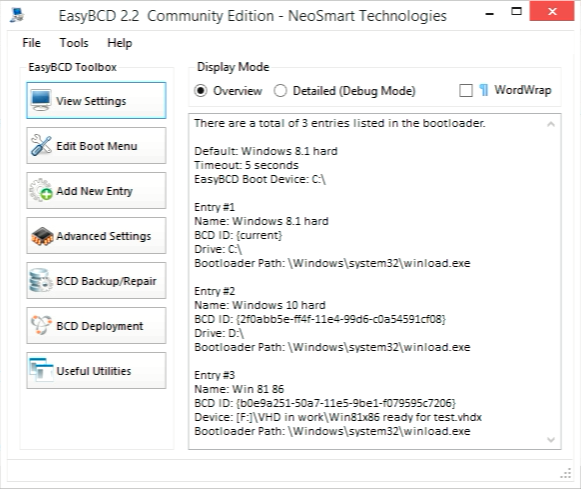The width and height of the screenshot is (581, 489).
Task: Click the 'Entry #3' heading text
Action: 215,375
